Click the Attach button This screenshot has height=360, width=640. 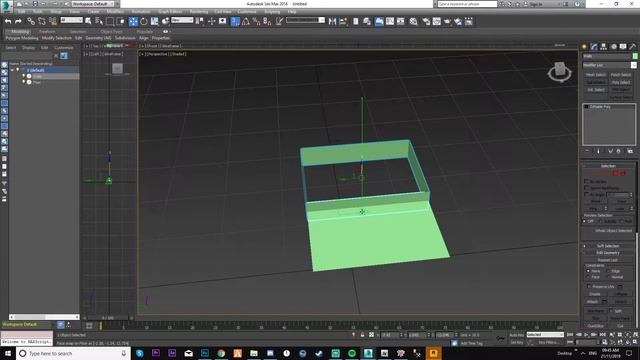pos(593,302)
